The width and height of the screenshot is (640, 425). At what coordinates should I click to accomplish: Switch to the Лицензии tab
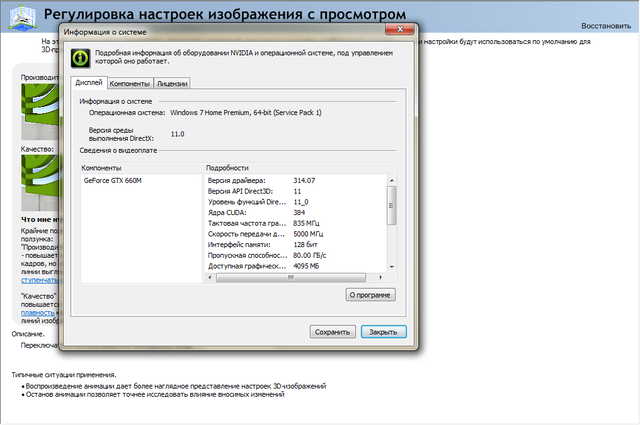tap(172, 84)
